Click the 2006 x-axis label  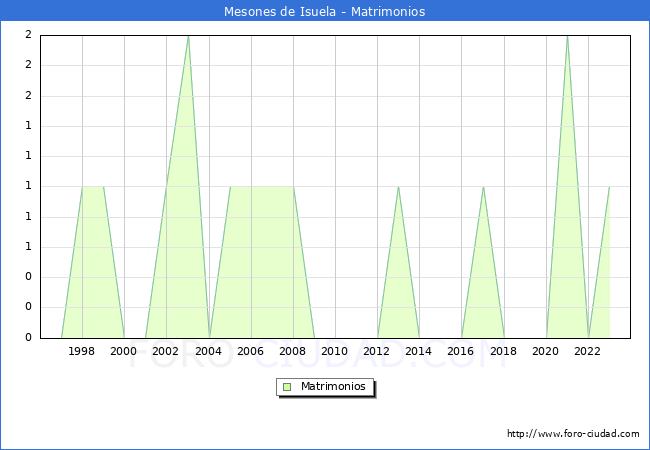250,351
